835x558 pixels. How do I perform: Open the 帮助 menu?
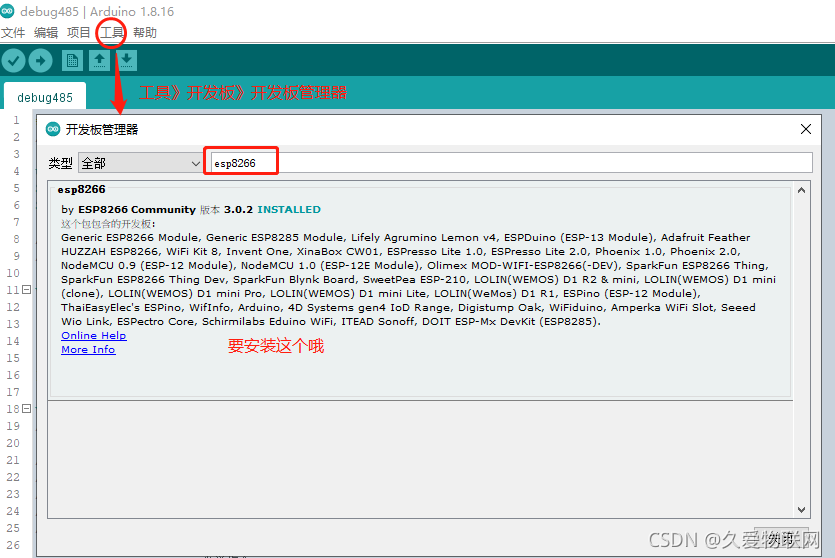coord(145,32)
